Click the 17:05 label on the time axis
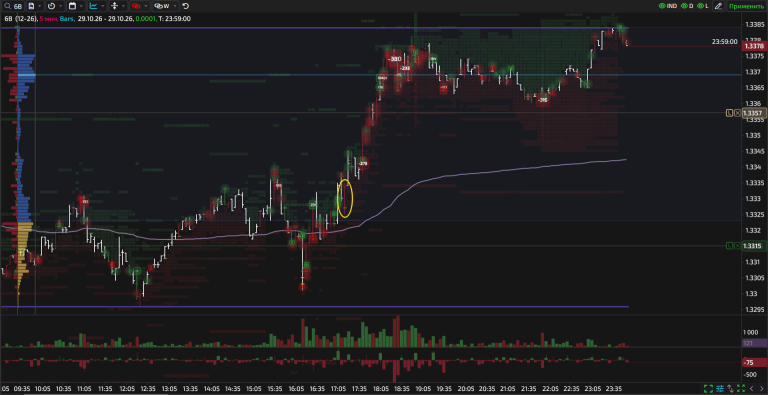The width and height of the screenshot is (768, 395). 338,389
